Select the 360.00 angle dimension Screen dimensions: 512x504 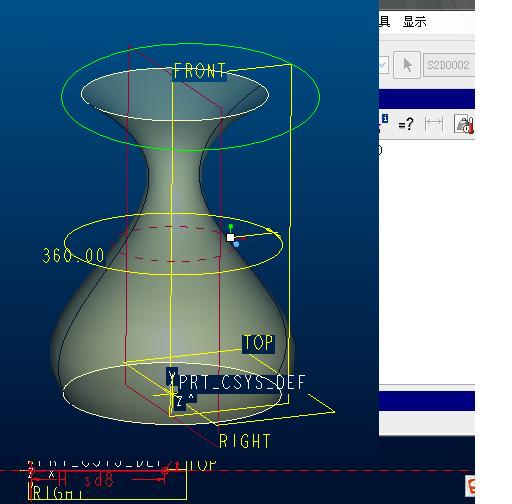coord(73,256)
